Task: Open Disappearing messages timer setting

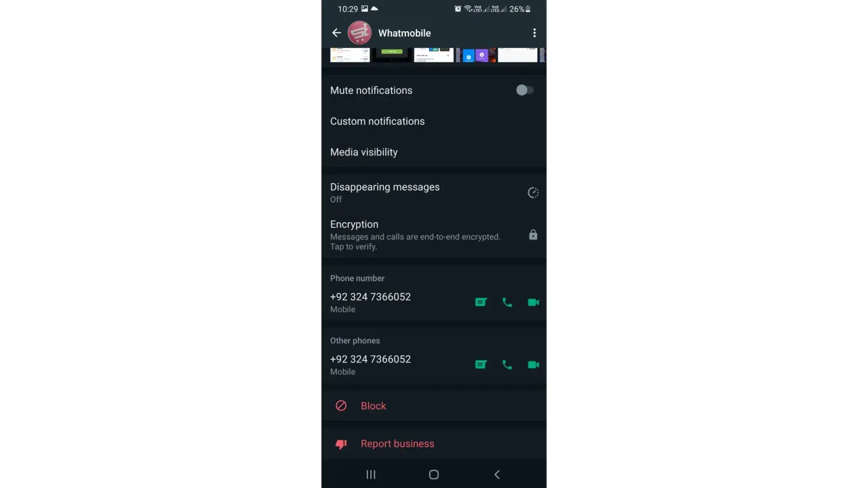Action: coord(434,193)
